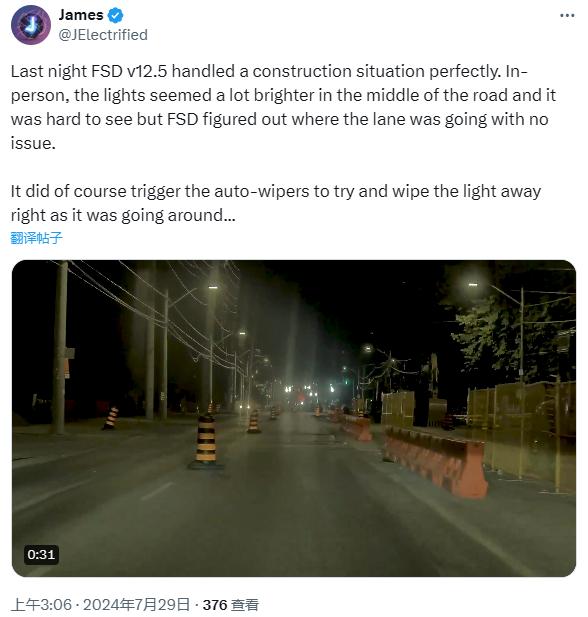The height and width of the screenshot is (617, 588).
Task: Play the embedded night driving video
Action: (294, 418)
